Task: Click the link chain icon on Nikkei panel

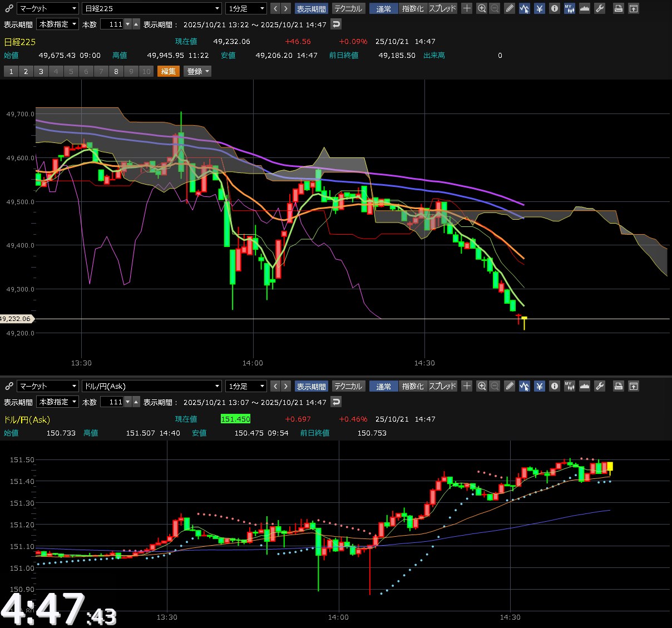Action: (x=8, y=8)
